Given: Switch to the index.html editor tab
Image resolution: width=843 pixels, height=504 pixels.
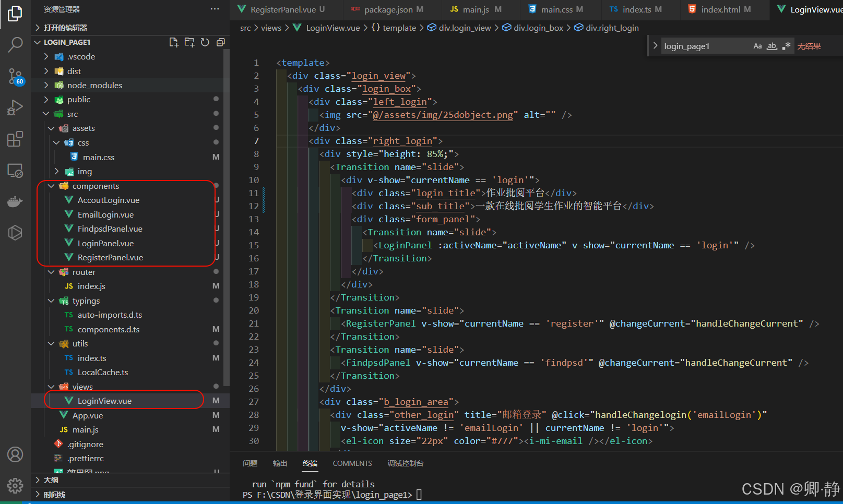Looking at the screenshot, I should (726, 9).
